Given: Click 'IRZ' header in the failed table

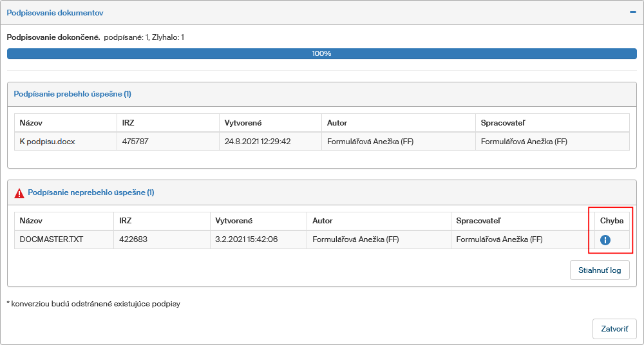Looking at the screenshot, I should (126, 221).
